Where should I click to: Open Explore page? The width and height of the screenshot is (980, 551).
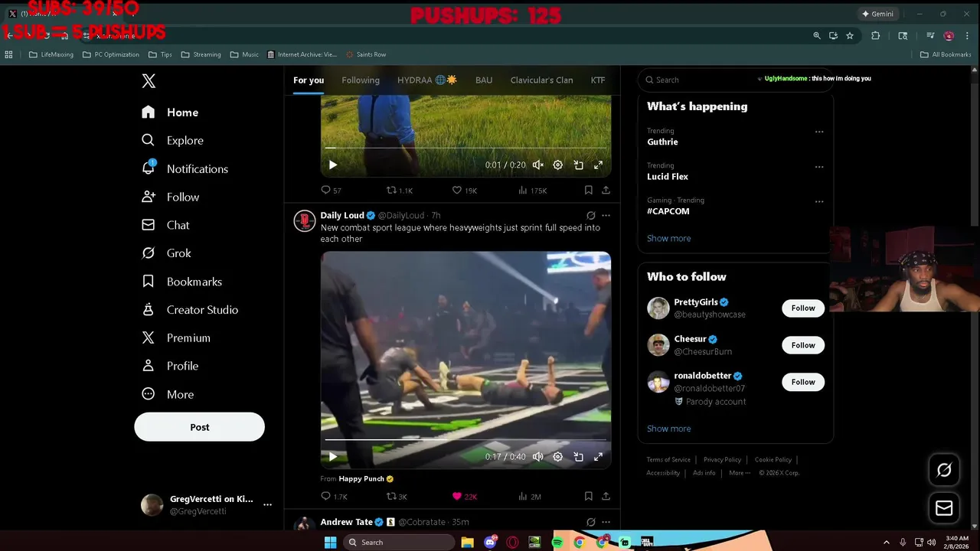point(172,141)
